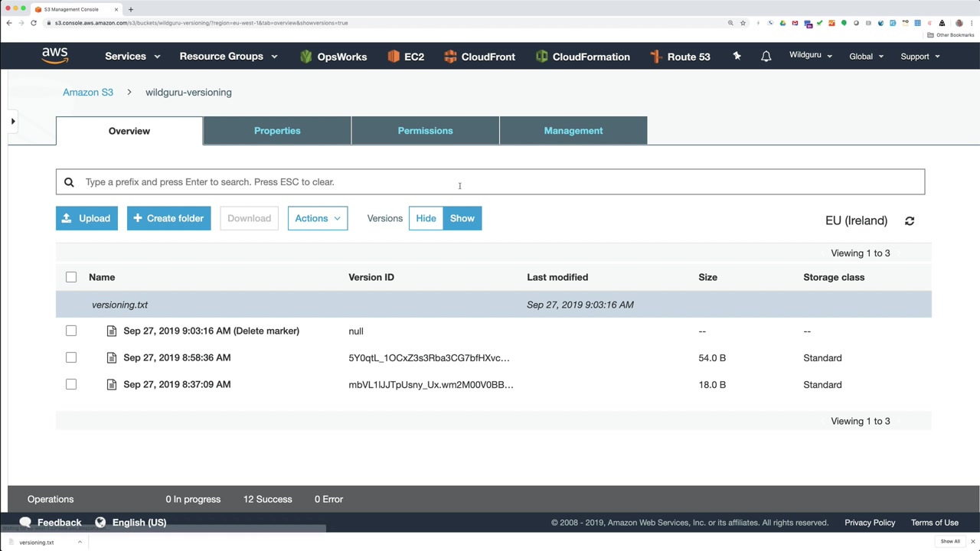Screen dimensions: 980x551
Task: Open the Permissions tab
Action: pos(426,131)
